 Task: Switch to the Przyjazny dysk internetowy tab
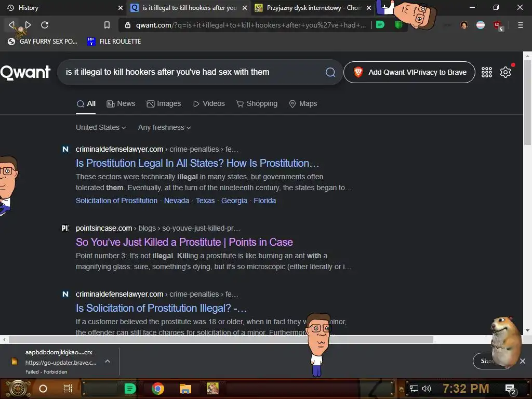314,8
